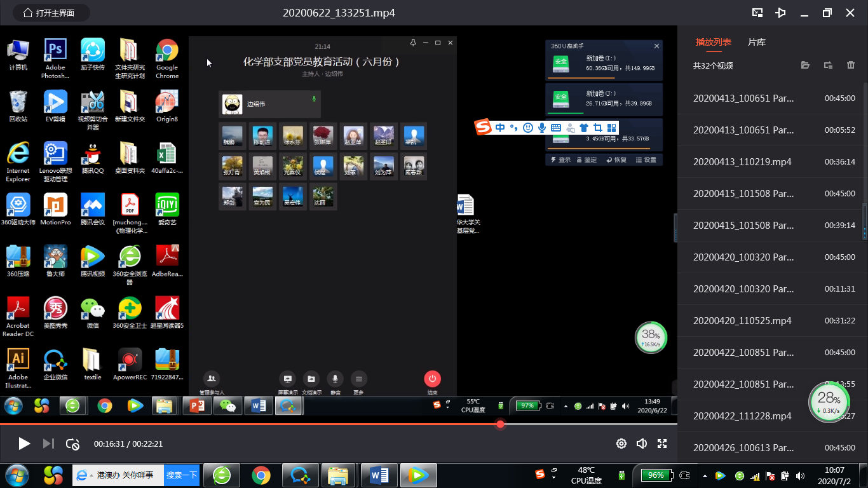Clear the playlist with the trash icon
Image resolution: width=868 pixels, height=488 pixels.
click(851, 65)
